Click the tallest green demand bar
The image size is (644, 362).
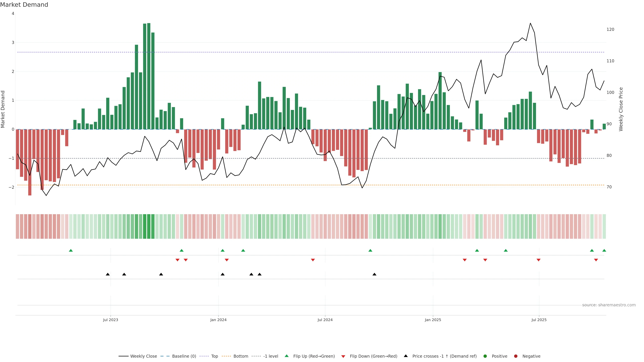[x=149, y=75]
